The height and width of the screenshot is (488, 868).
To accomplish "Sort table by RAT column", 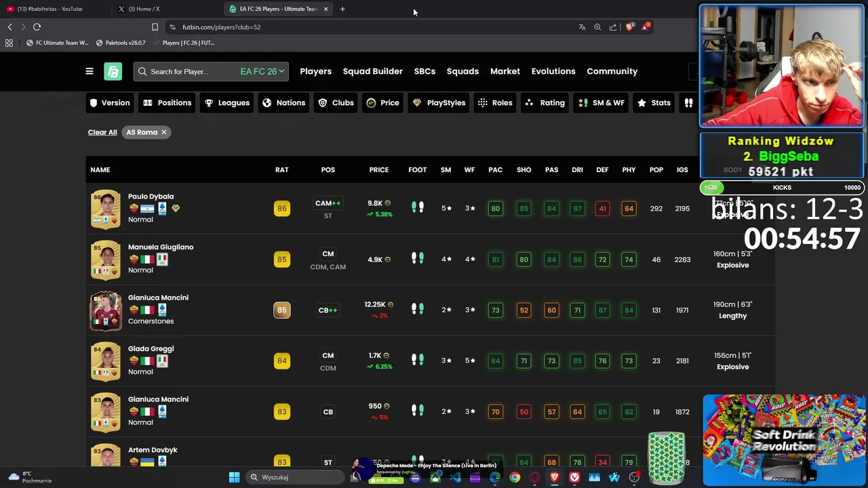I will 281,169.
